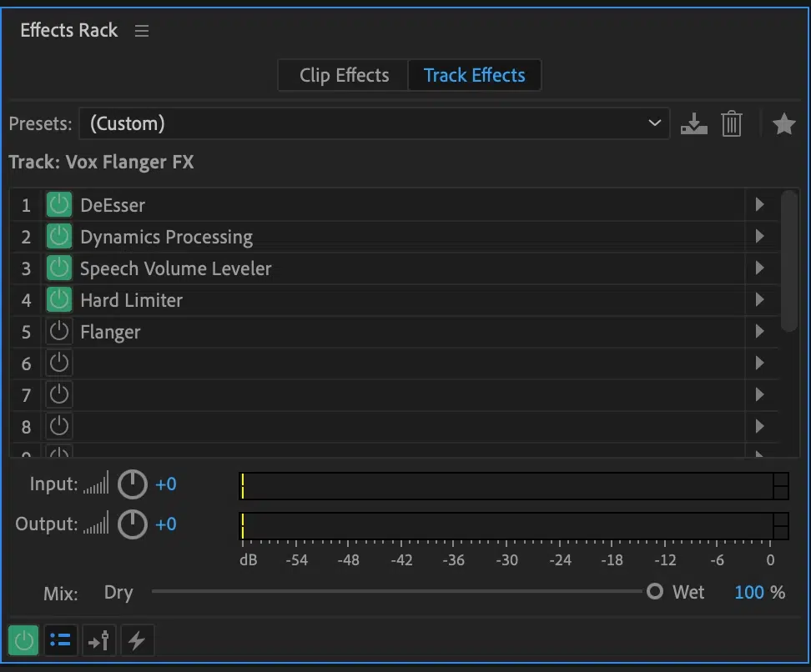Turn off Dynamics Processing power toggle
811x672 pixels.
pos(59,236)
